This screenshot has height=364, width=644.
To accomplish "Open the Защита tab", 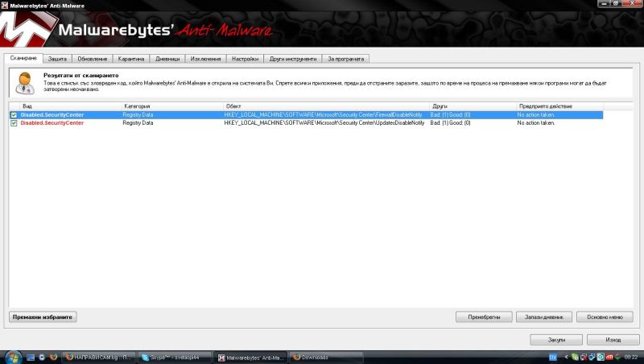I will (57, 59).
